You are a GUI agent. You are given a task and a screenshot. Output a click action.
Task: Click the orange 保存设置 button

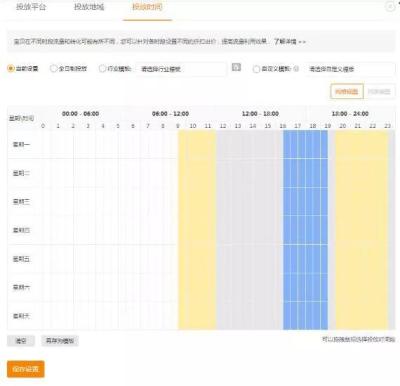[x=26, y=369]
